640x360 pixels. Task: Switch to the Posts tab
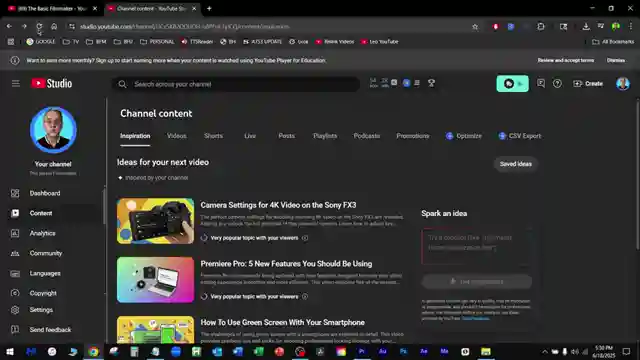[287, 136]
